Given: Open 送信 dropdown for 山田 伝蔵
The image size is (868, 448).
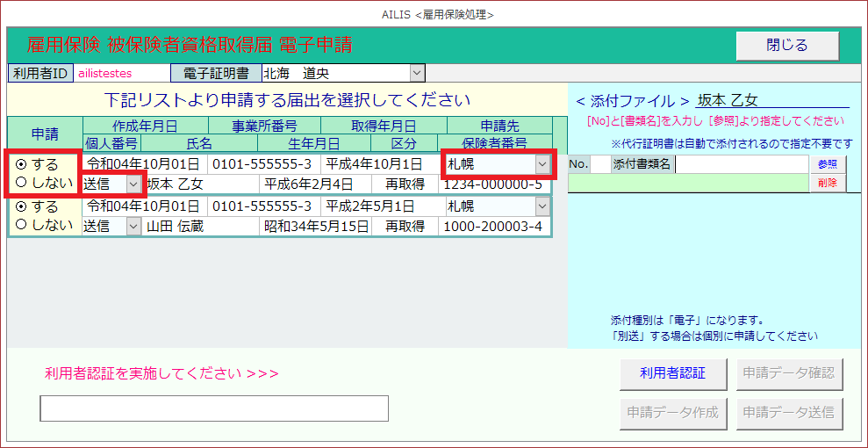Looking at the screenshot, I should coord(133,226).
